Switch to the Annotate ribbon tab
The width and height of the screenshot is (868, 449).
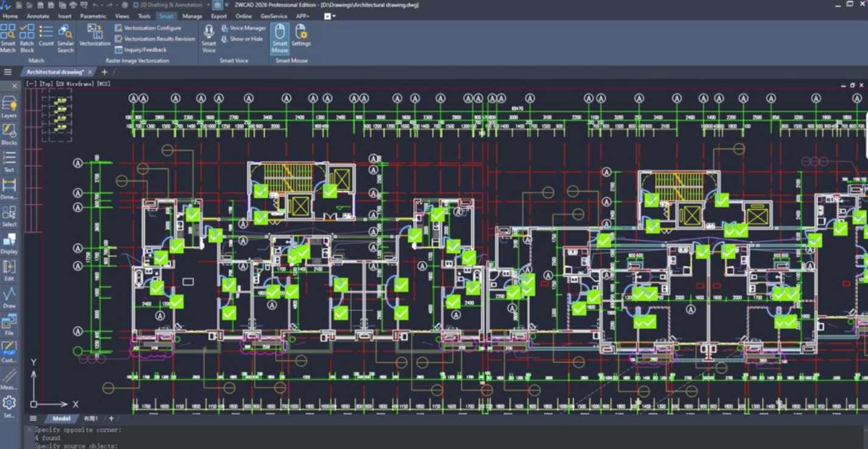[x=38, y=16]
